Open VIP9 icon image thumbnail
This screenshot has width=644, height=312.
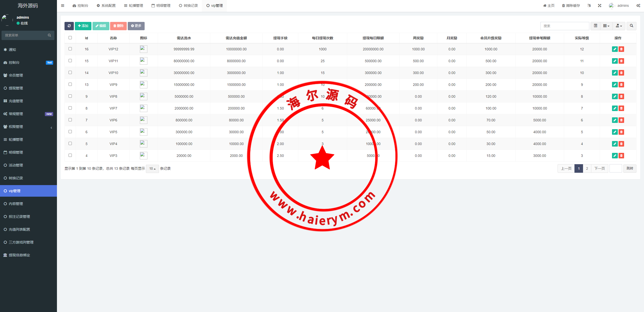pos(143,84)
